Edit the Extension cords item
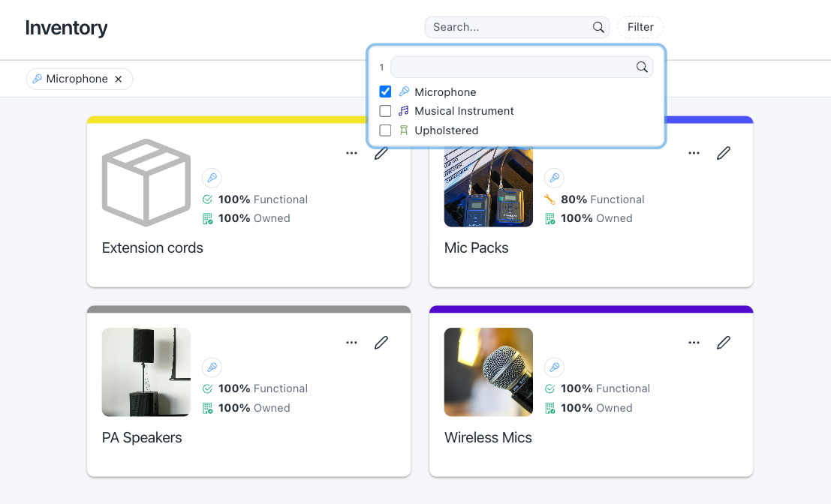This screenshot has height=504, width=831. click(381, 153)
